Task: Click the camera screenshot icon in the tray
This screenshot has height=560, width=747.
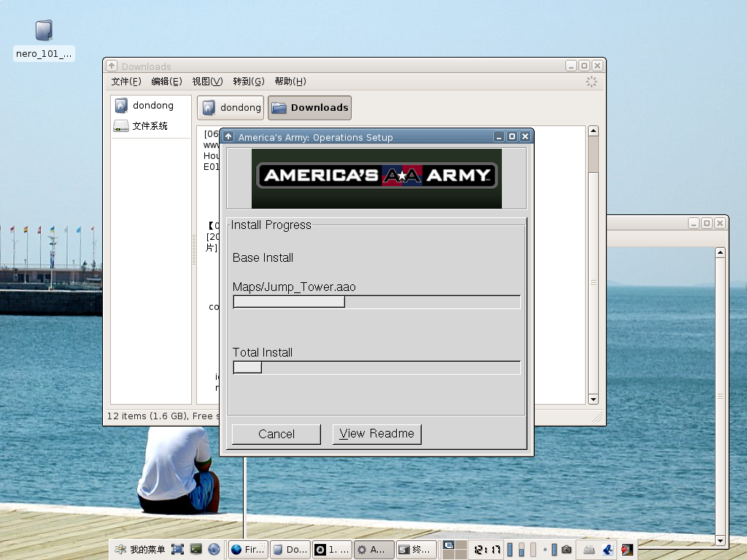Action: (566, 550)
